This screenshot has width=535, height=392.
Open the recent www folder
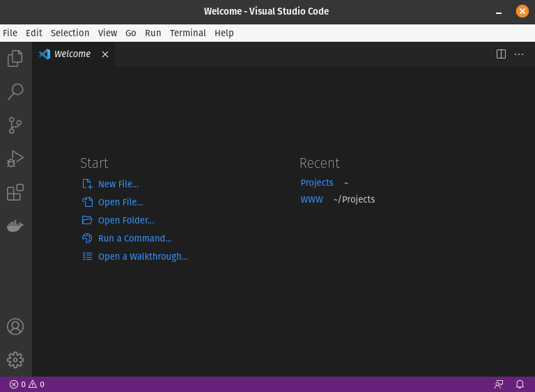coord(311,199)
